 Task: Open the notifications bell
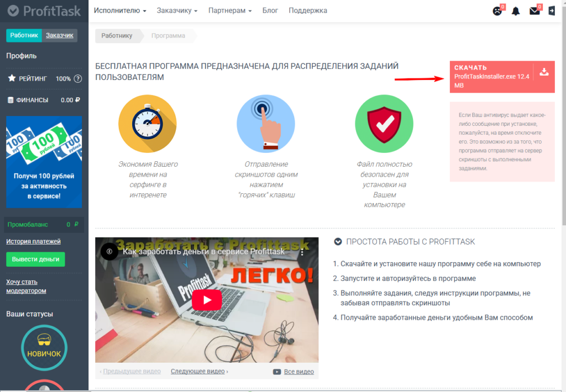pos(516,11)
